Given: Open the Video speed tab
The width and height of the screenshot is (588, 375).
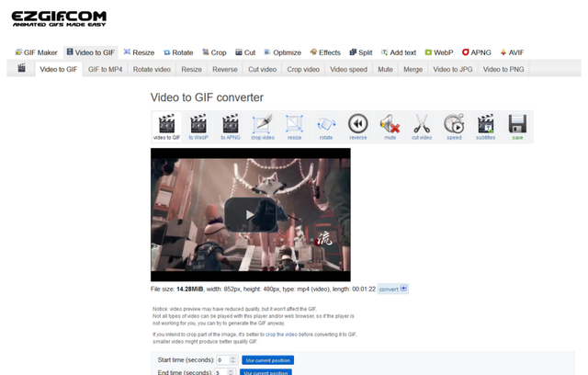Looking at the screenshot, I should coord(348,69).
